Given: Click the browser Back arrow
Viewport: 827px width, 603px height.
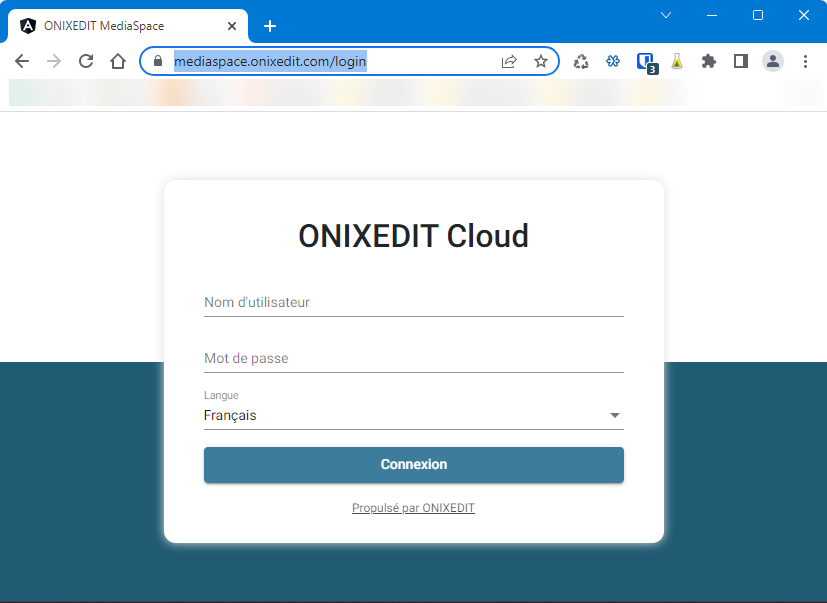Looking at the screenshot, I should [x=22, y=61].
